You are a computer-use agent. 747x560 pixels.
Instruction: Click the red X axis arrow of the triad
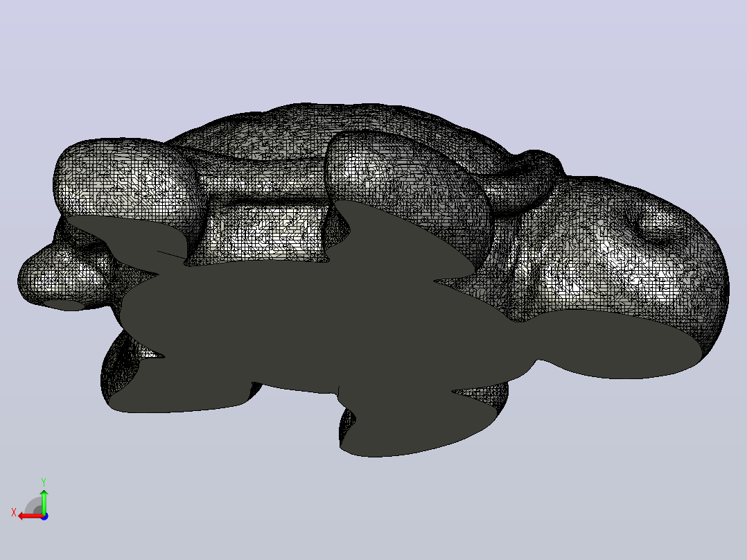tap(30, 516)
